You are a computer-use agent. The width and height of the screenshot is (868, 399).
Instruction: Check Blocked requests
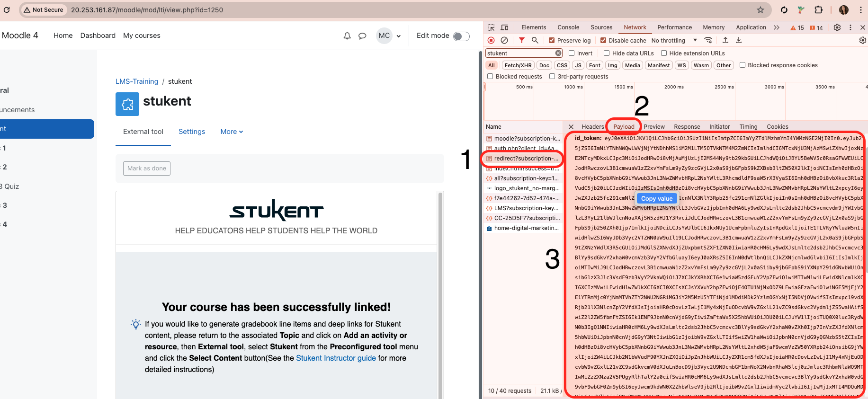click(x=490, y=76)
